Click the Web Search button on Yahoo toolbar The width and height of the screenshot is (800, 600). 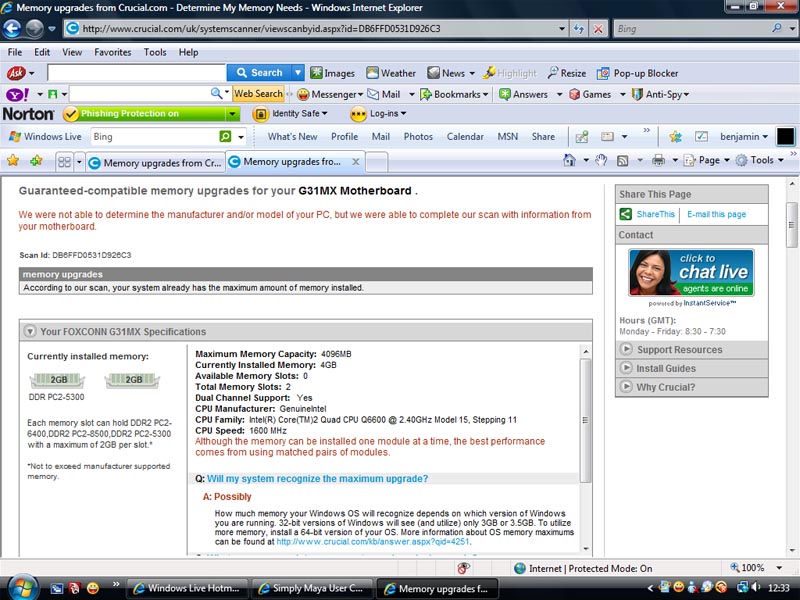click(x=258, y=94)
